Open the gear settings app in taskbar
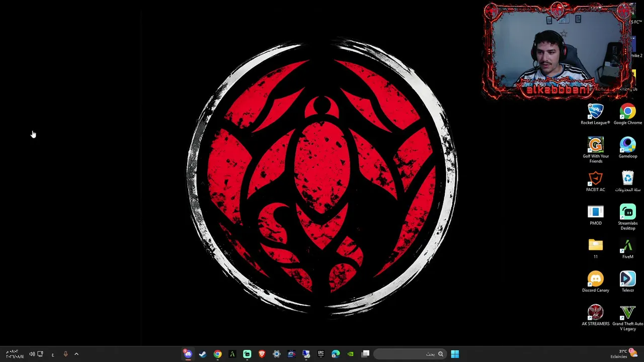The image size is (644, 362). pos(276,354)
